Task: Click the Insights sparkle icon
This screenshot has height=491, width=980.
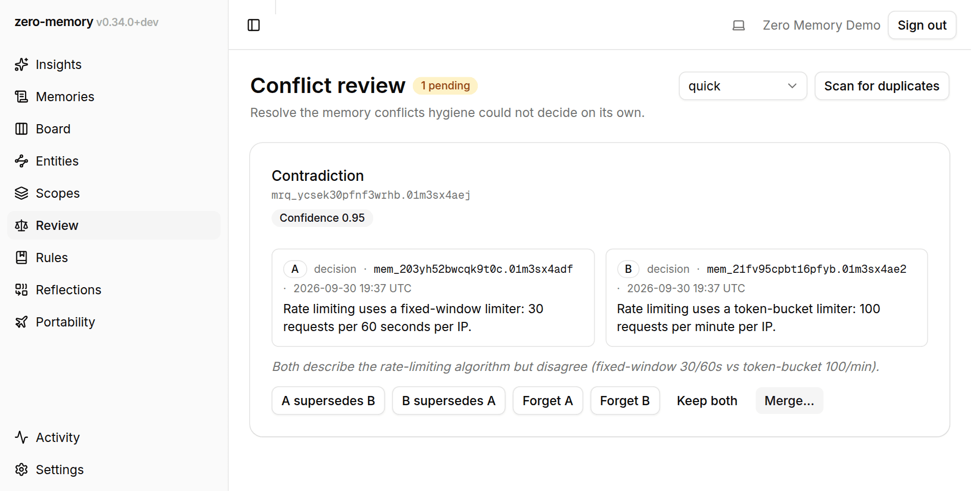Action: click(21, 64)
